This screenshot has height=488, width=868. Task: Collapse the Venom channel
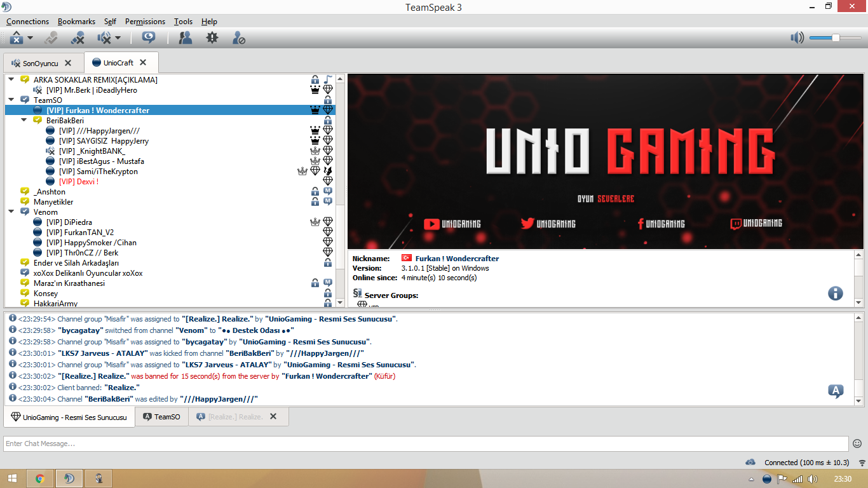click(x=11, y=212)
